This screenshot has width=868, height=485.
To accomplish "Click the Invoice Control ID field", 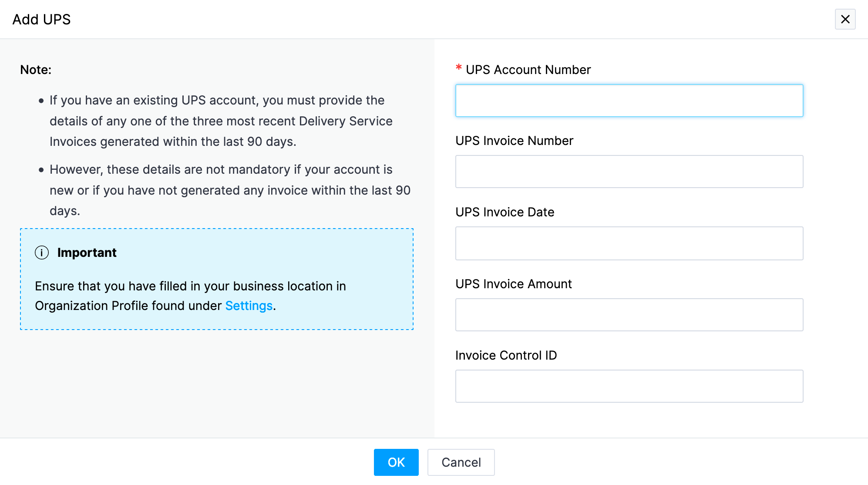I will 629,386.
